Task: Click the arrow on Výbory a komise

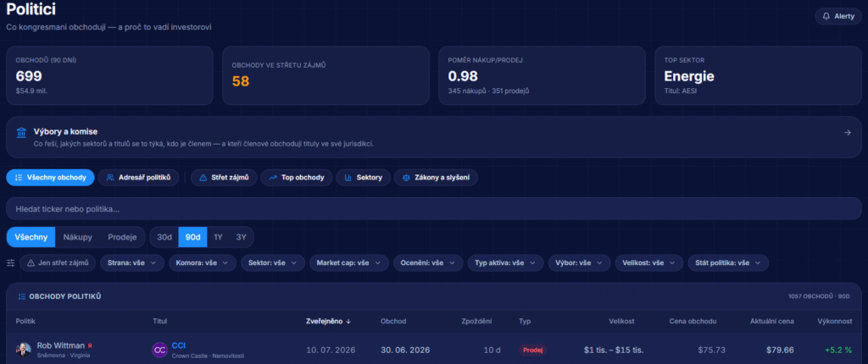Action: point(847,132)
